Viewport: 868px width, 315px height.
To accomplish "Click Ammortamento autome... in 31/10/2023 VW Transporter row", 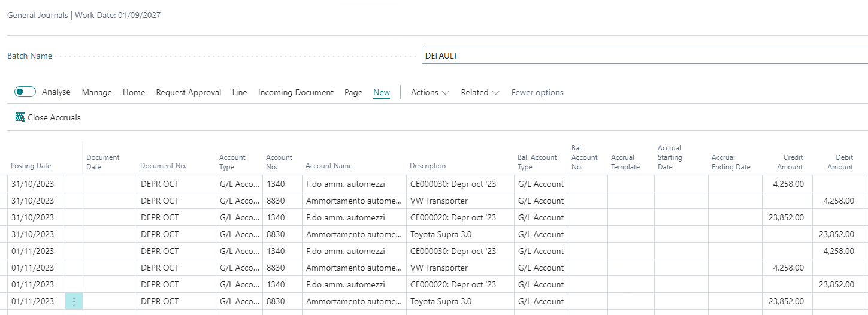I will (354, 201).
